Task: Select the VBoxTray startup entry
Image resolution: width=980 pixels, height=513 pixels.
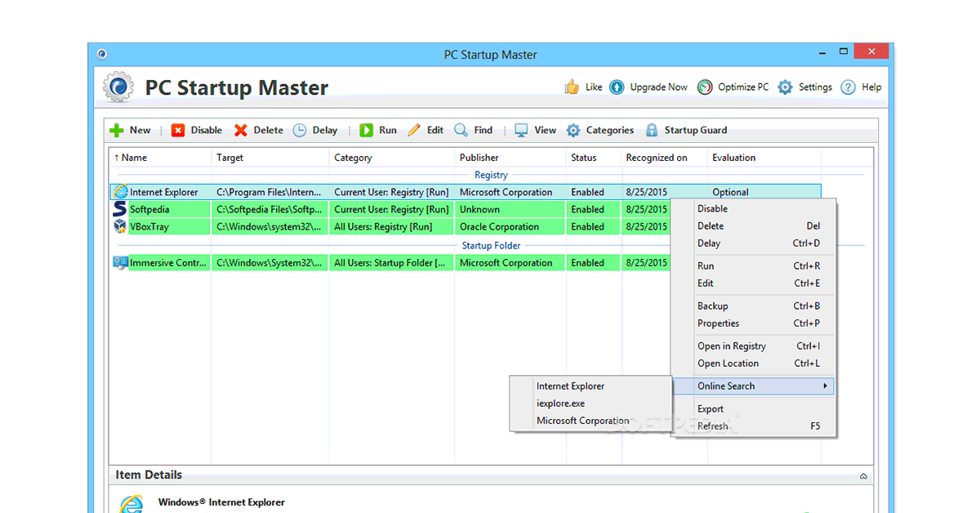Action: pos(149,227)
